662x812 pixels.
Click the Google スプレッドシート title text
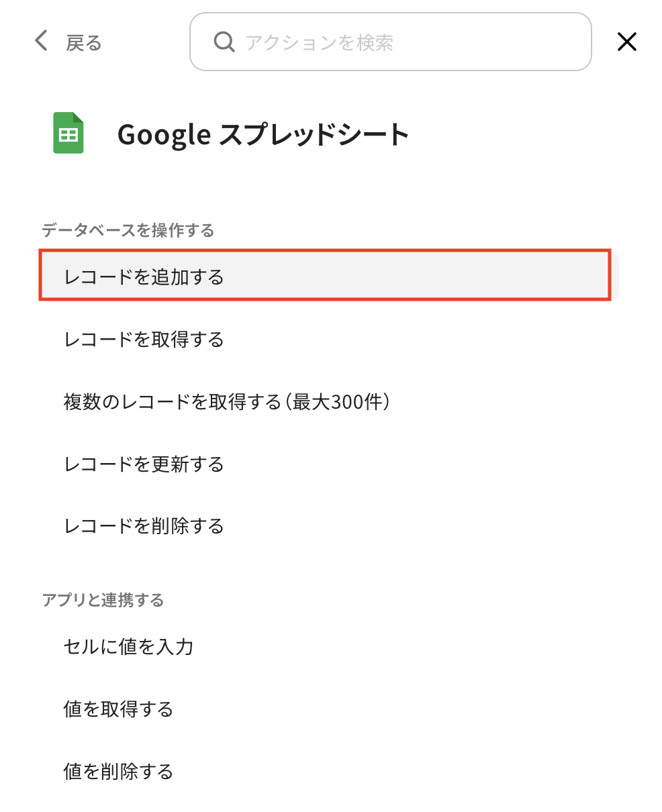coord(263,135)
